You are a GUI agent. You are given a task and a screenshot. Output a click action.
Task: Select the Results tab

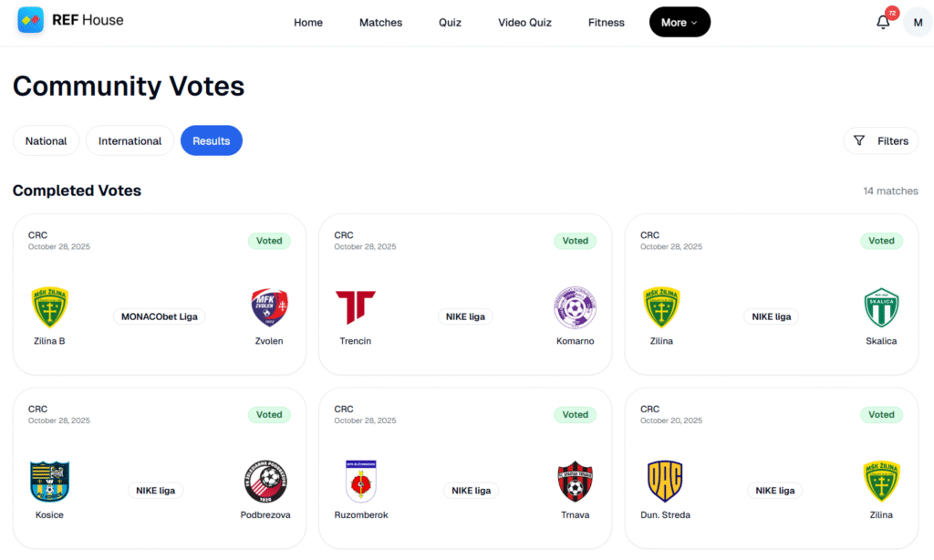(x=211, y=141)
